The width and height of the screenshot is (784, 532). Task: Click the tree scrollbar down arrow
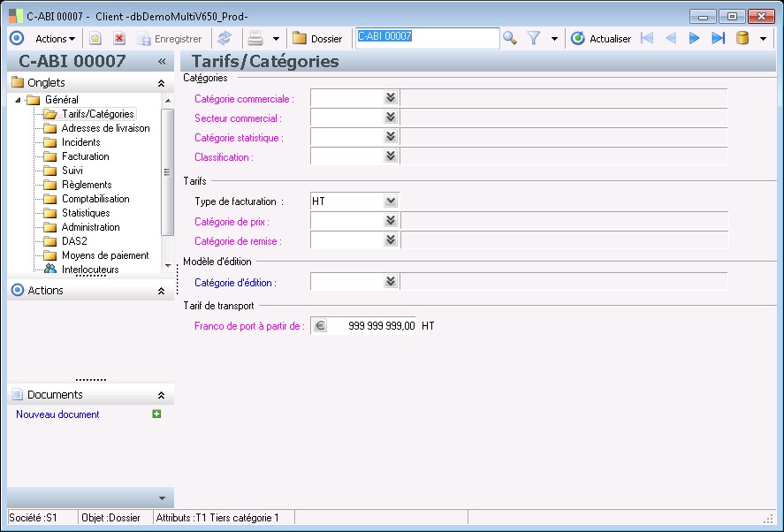click(x=168, y=265)
